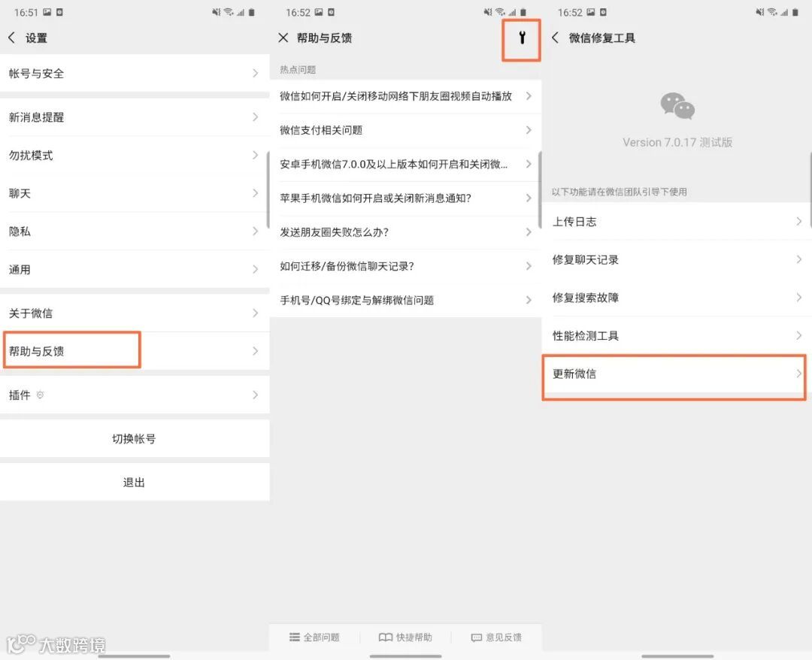
Task: Open 通用 settings
Action: [x=135, y=269]
